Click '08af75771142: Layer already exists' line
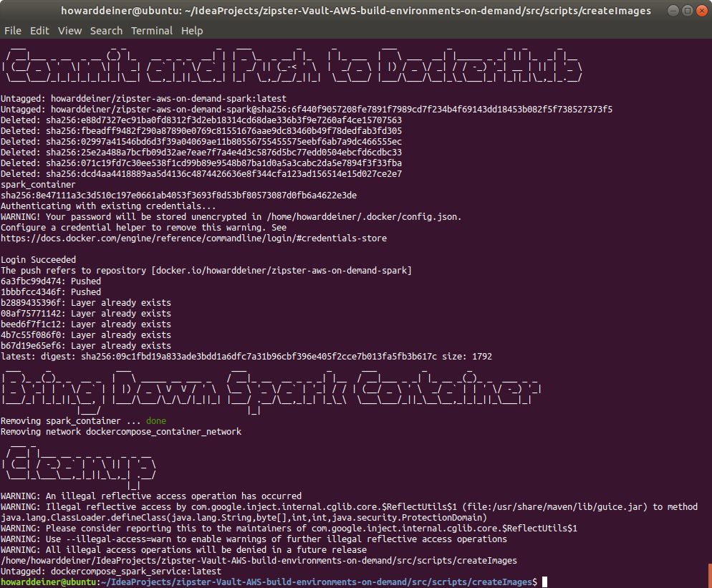The image size is (712, 588). (x=86, y=313)
